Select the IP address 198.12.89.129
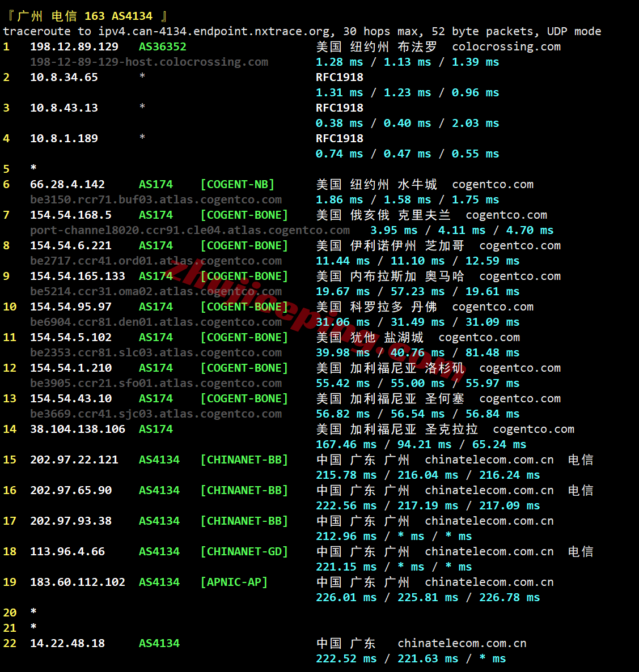The width and height of the screenshot is (639, 672). pos(74,46)
